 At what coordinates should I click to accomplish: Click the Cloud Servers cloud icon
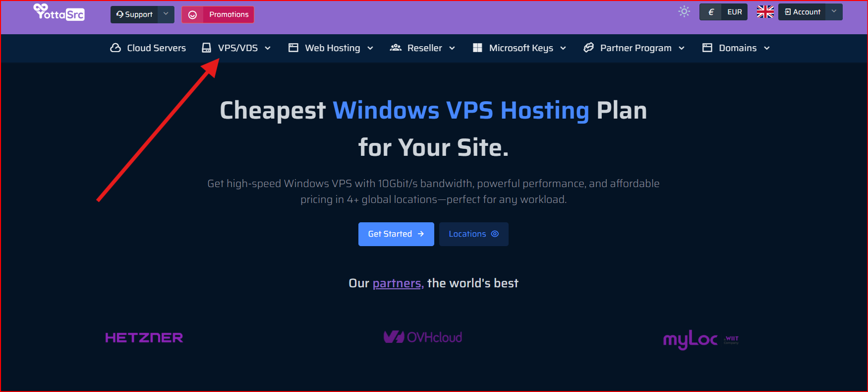point(116,48)
